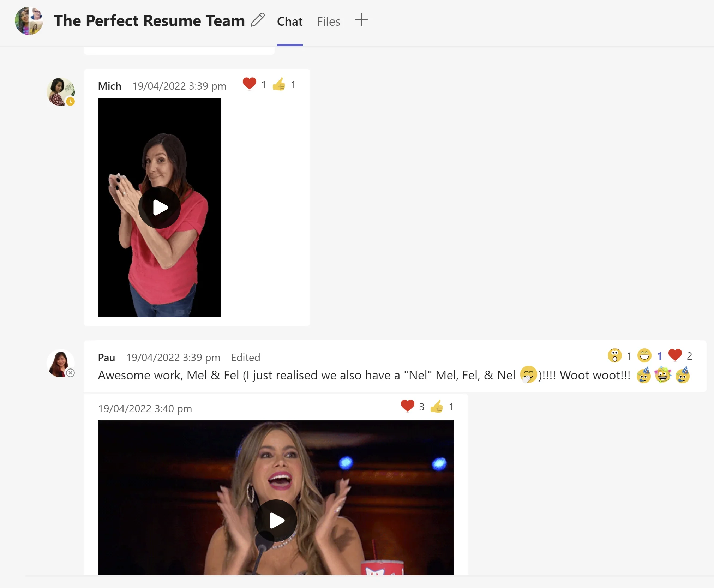Click the Edited label on Pau's message
Screen dimensions: 714x588
coord(245,357)
